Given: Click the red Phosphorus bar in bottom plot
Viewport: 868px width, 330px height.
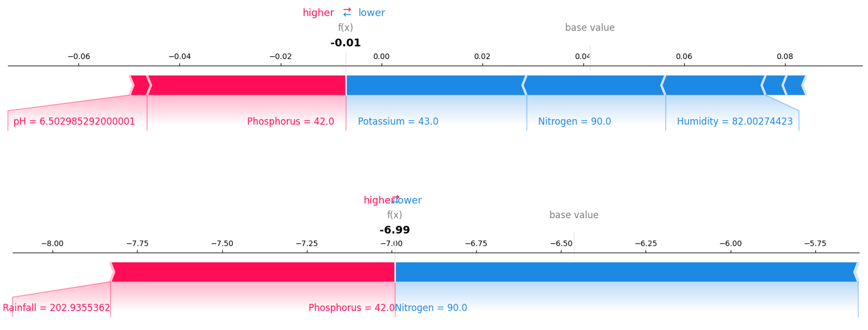Looking at the screenshot, I should [x=253, y=272].
